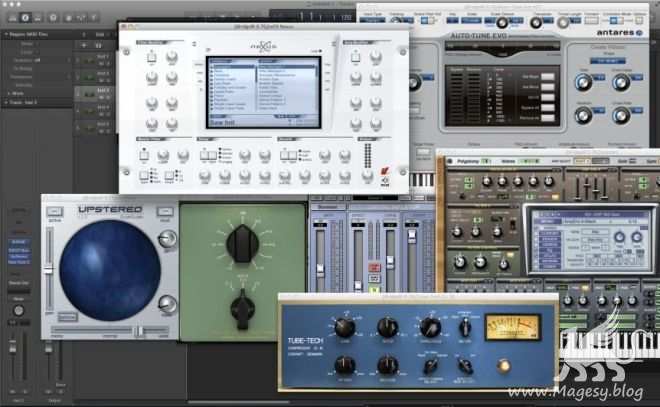Toggle Auto-Tune Formant button
660x407 pixels.
[591, 20]
